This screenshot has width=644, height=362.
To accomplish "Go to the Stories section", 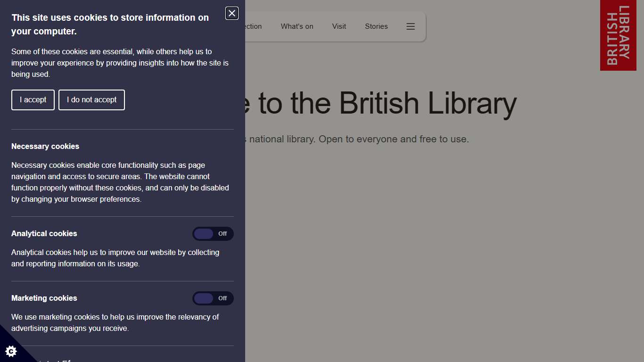I will (376, 26).
